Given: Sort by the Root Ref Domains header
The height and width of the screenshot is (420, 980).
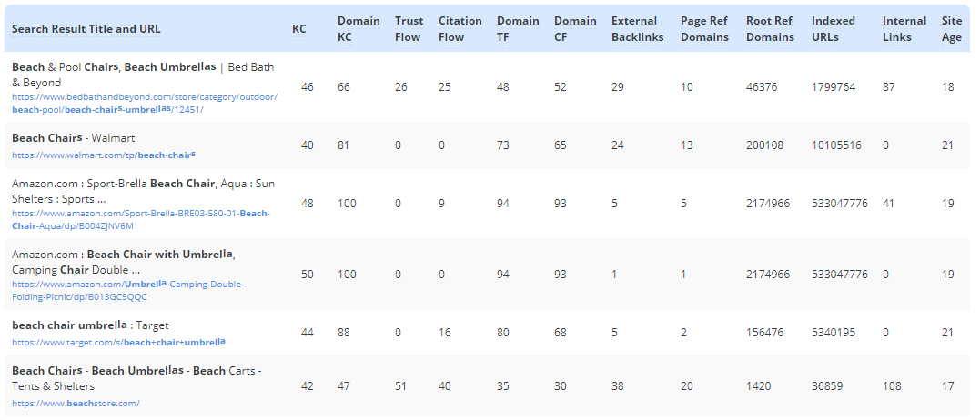Looking at the screenshot, I should point(770,29).
